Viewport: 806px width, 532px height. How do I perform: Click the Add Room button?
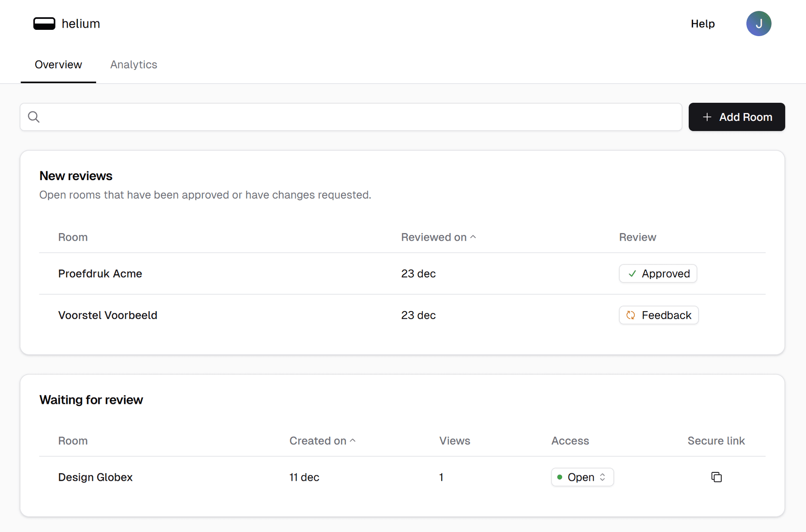point(737,117)
